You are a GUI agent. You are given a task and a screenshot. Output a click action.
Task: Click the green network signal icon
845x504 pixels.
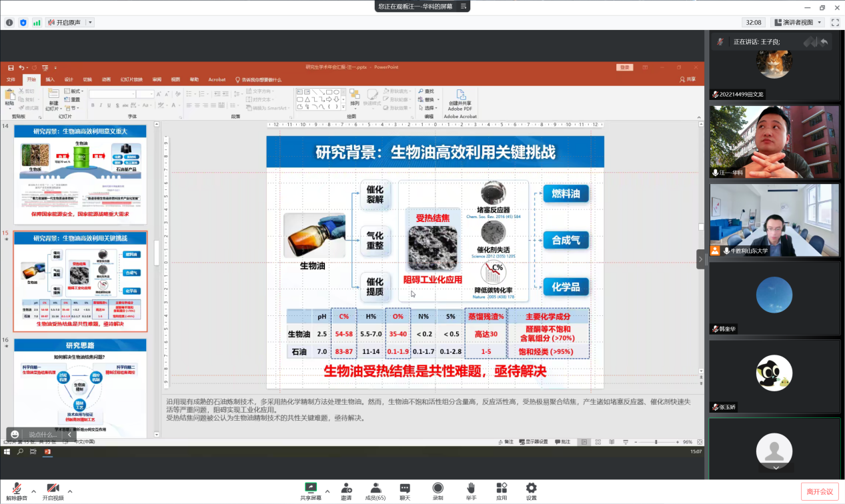pyautogui.click(x=37, y=22)
